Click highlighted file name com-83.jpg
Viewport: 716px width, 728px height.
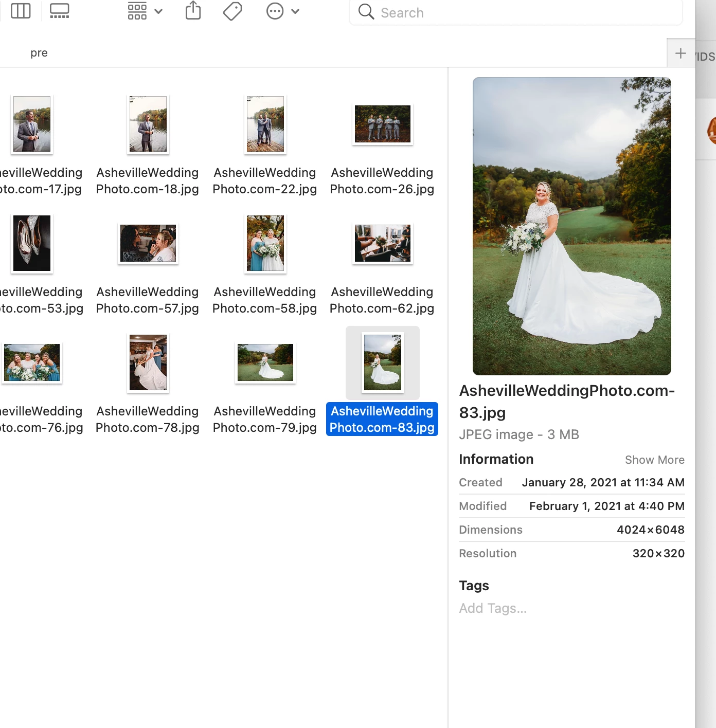point(382,420)
